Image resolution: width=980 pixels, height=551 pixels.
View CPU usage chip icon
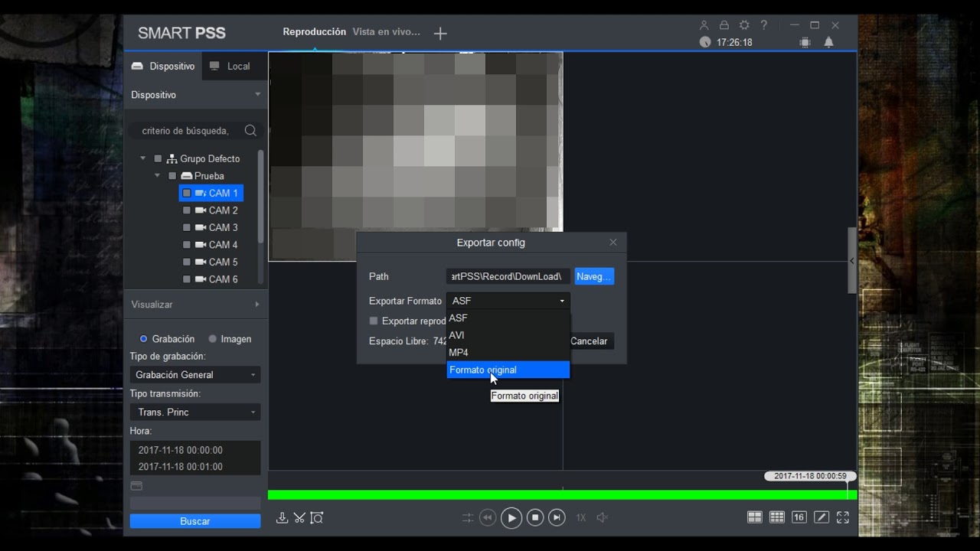pyautogui.click(x=805, y=43)
